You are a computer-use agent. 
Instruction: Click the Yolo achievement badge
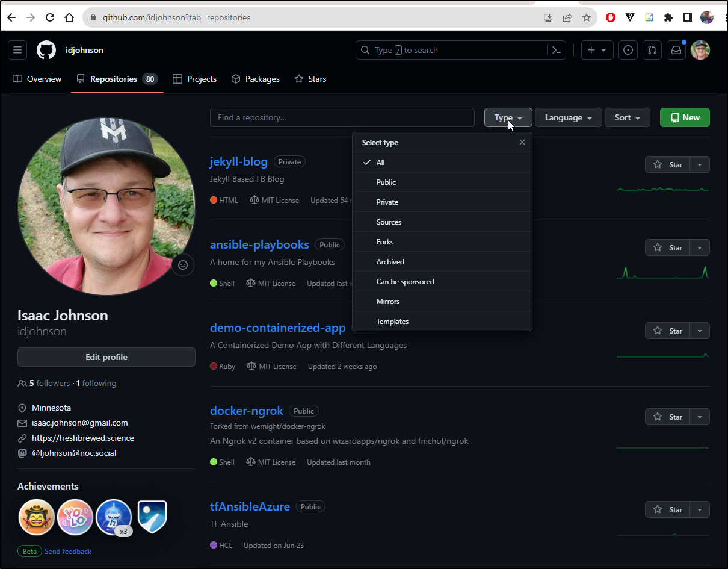point(75,517)
